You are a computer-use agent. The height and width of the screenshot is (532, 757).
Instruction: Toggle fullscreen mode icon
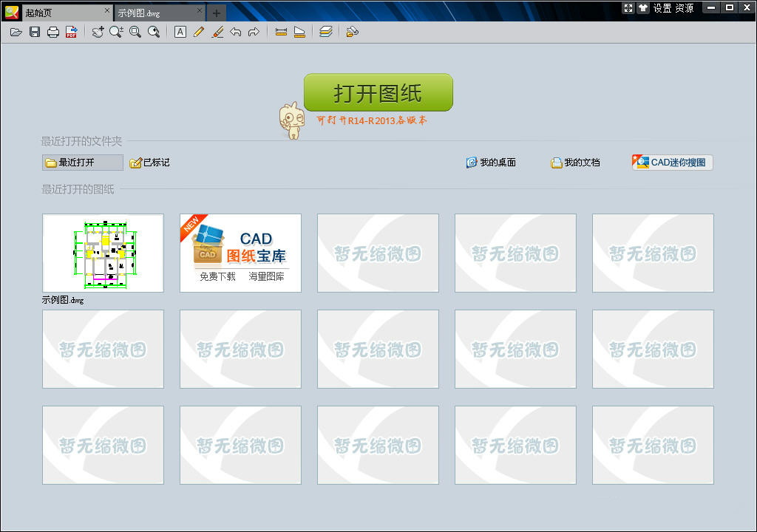click(x=628, y=8)
